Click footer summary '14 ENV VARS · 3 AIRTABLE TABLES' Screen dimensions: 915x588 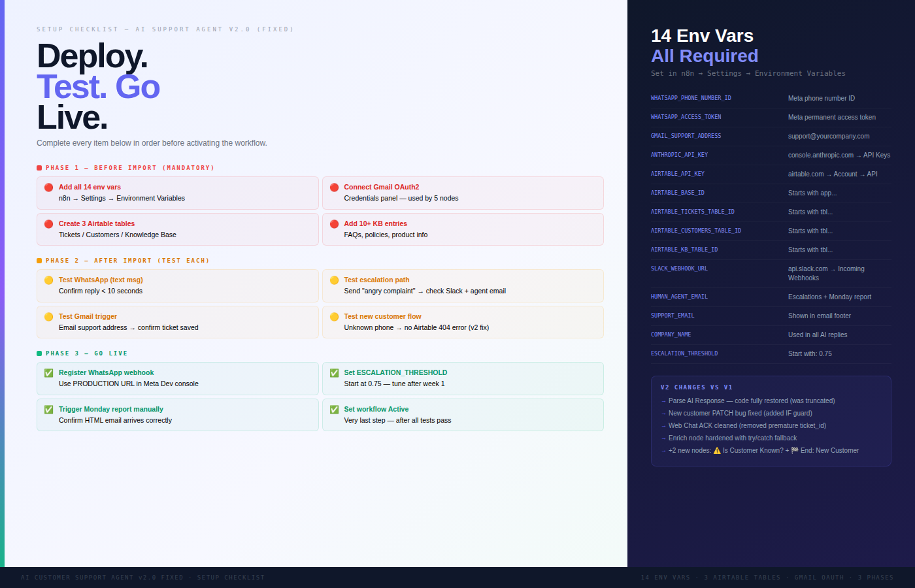(710, 578)
